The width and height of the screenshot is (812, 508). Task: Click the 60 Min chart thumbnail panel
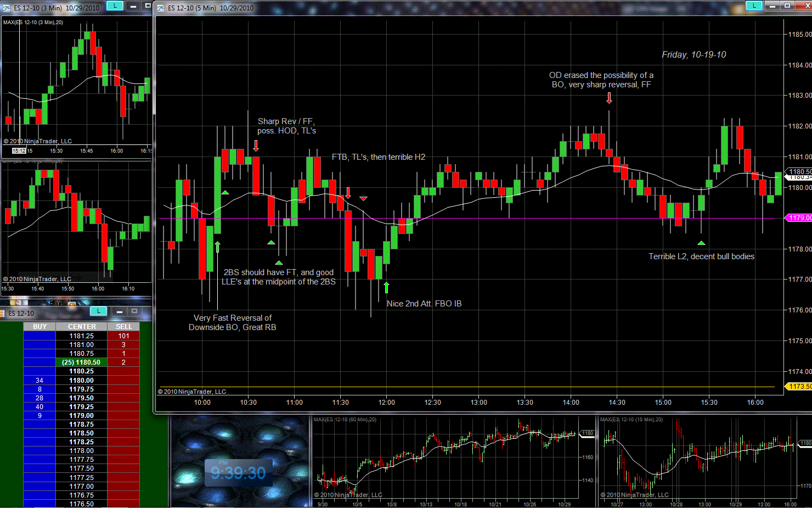tap(453, 461)
